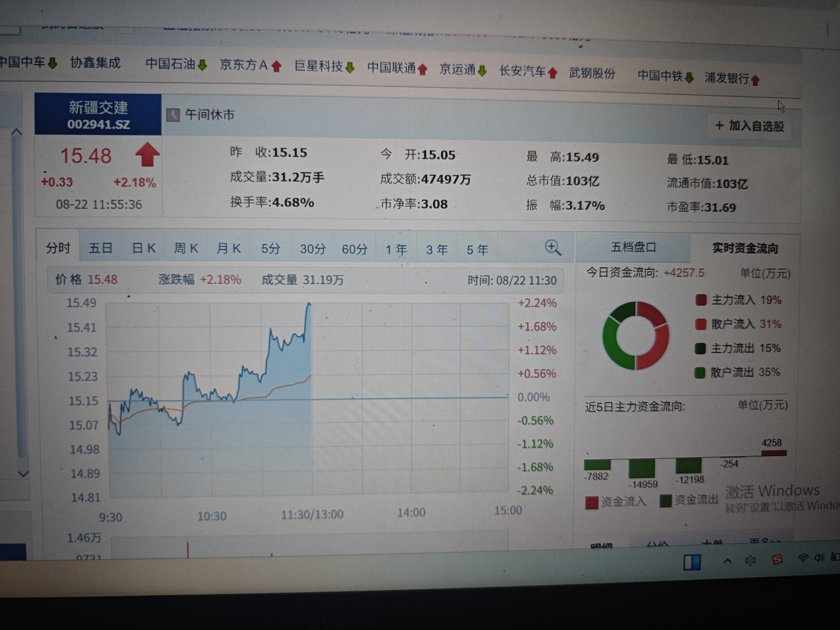
Task: Switch to 30分 chart tab
Action: [313, 249]
